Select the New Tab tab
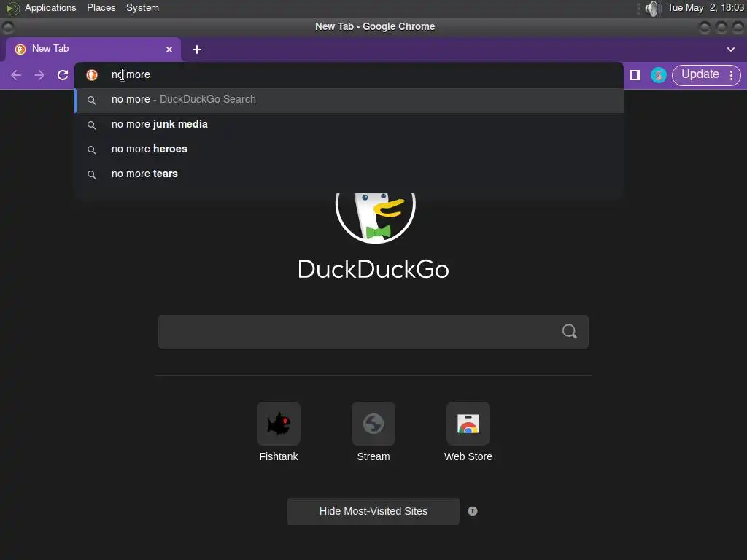 [93, 50]
